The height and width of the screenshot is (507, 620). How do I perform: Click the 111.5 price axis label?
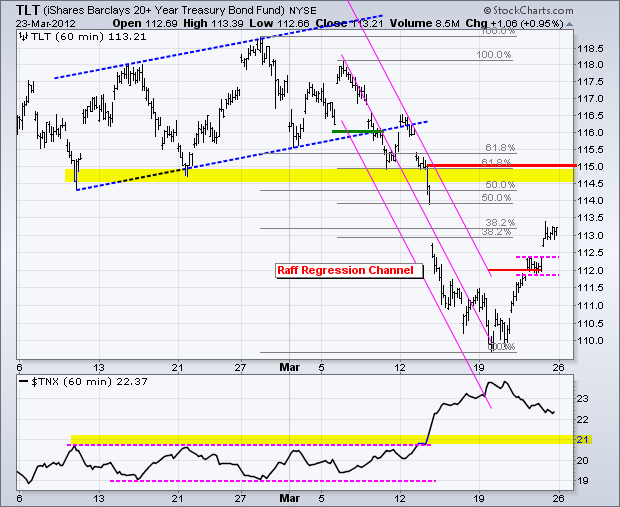tap(590, 288)
